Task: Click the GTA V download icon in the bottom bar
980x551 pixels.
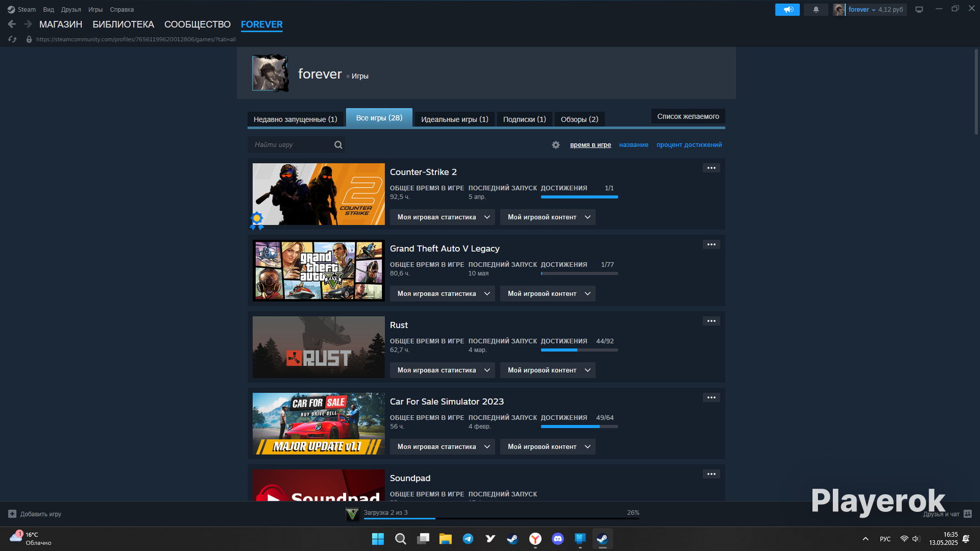Action: click(352, 514)
